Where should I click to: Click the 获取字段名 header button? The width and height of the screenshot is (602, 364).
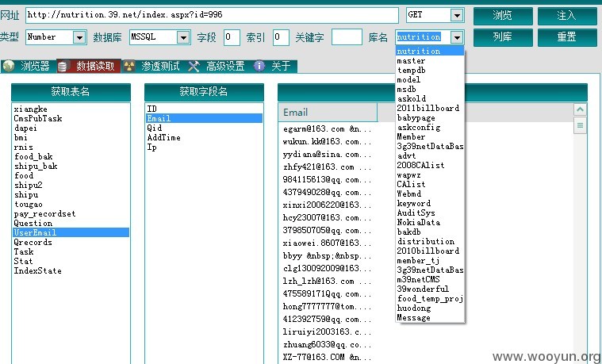[x=204, y=92]
